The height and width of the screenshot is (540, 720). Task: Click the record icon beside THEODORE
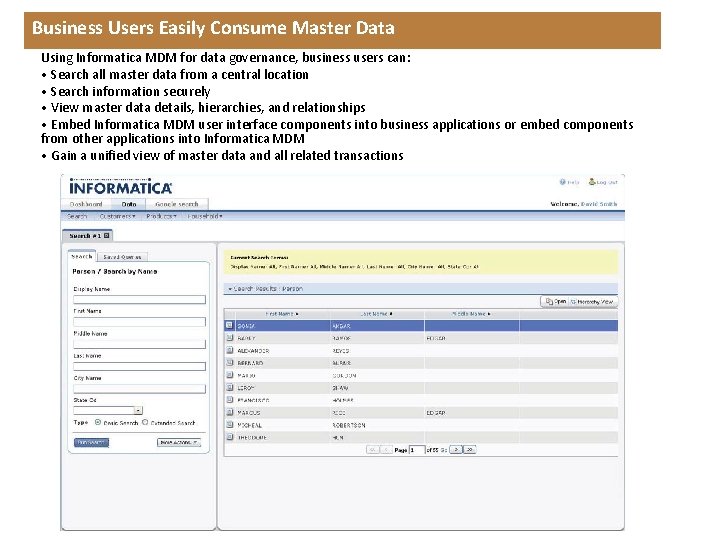(x=230, y=437)
